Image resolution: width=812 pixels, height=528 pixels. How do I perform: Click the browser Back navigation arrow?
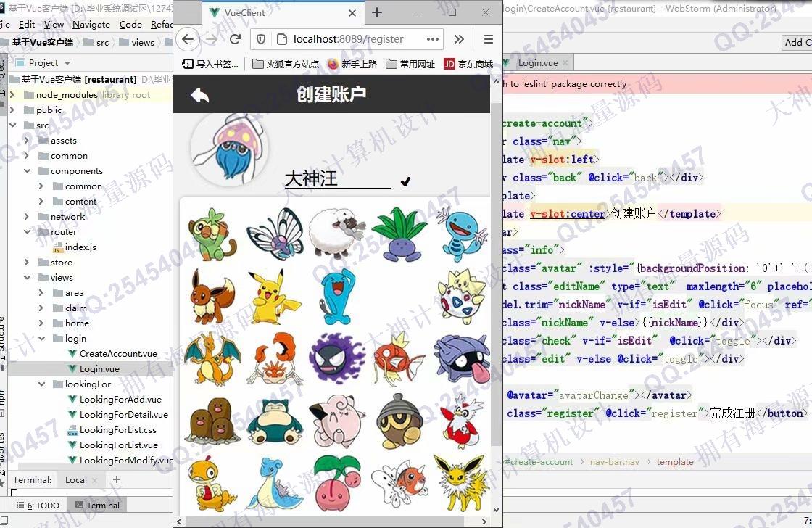point(188,39)
